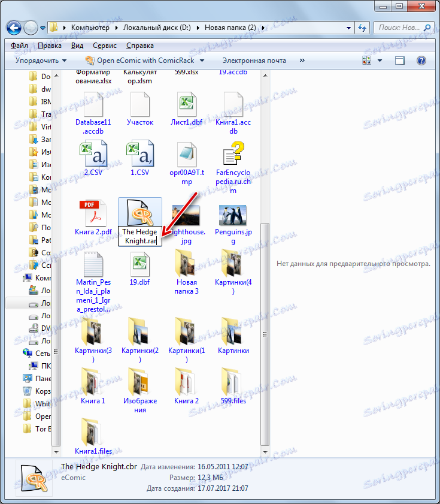Open the Файл menu
Viewport: 440px width, 504px height.
(19, 46)
